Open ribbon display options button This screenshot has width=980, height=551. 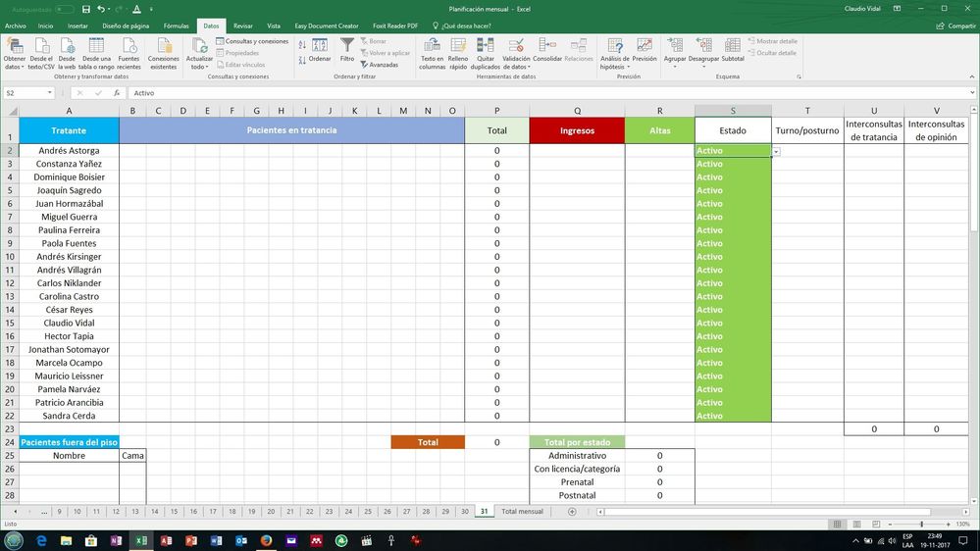click(897, 9)
